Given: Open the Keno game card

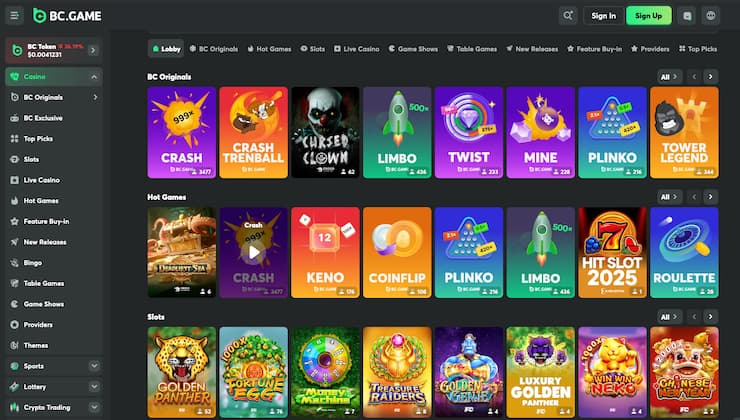Looking at the screenshot, I should (x=325, y=252).
